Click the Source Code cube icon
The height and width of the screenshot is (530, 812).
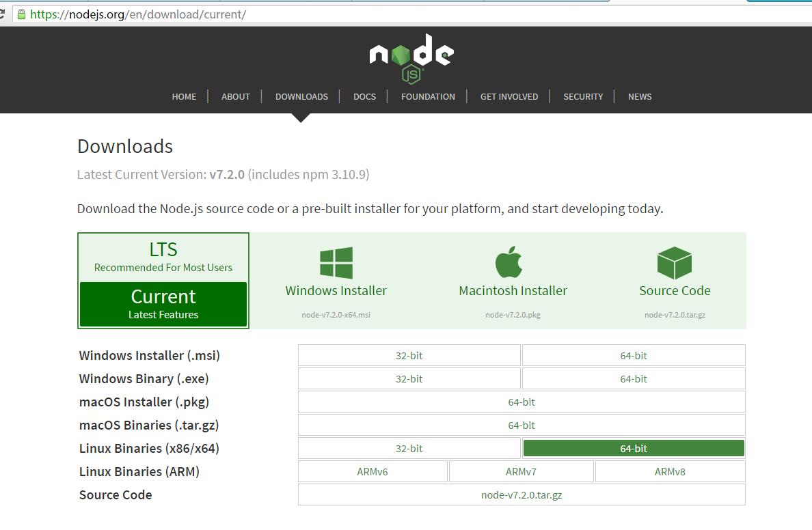674,263
